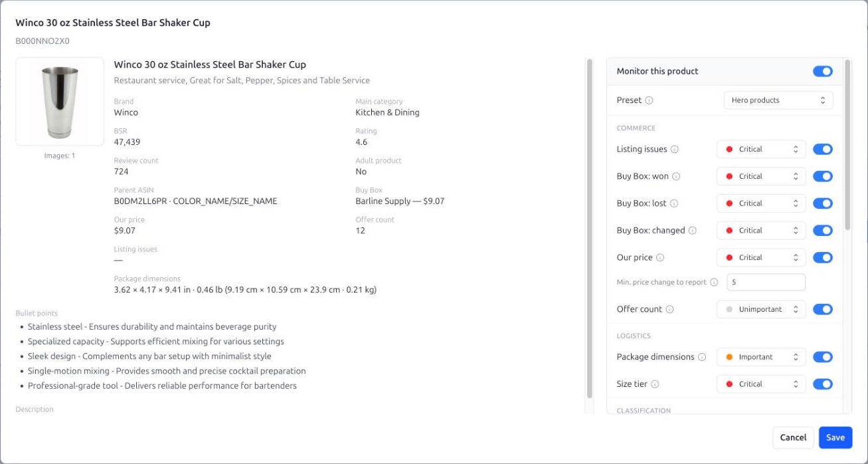The image size is (868, 464).
Task: Click the info icon beside Buy Box: won
Action: pos(676,177)
